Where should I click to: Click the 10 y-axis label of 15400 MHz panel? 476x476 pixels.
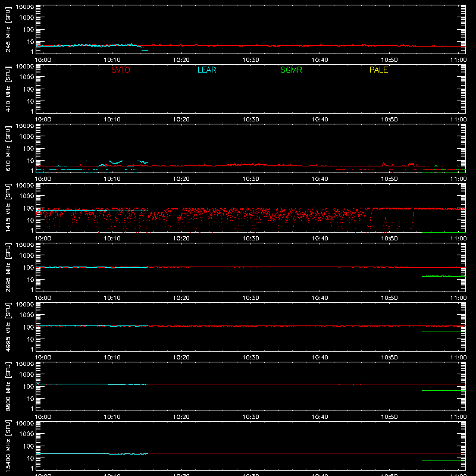point(31,458)
